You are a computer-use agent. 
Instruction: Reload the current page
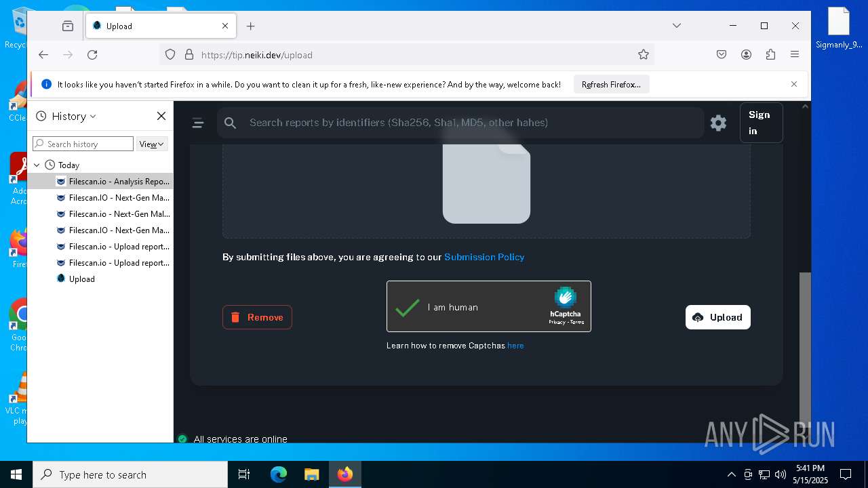92,55
